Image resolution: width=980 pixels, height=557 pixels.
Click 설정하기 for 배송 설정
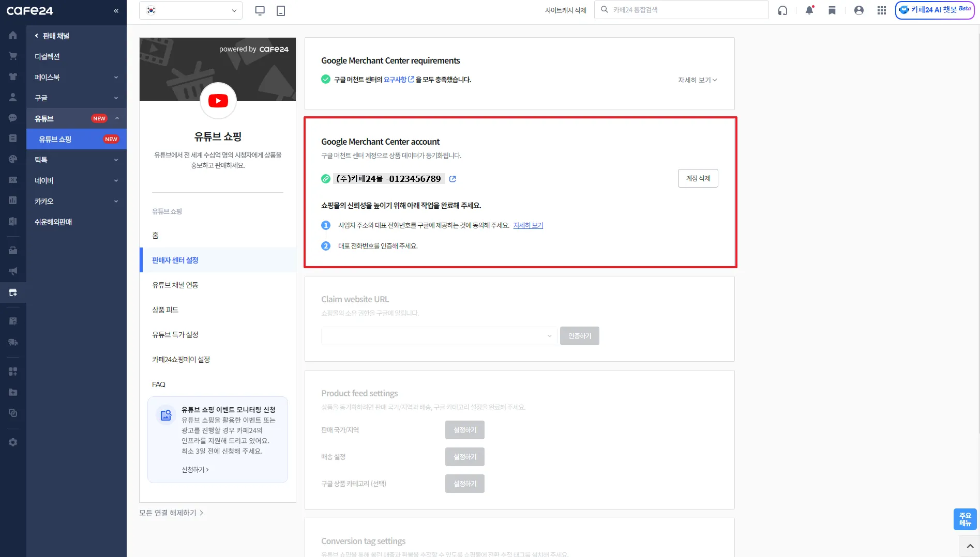point(465,457)
